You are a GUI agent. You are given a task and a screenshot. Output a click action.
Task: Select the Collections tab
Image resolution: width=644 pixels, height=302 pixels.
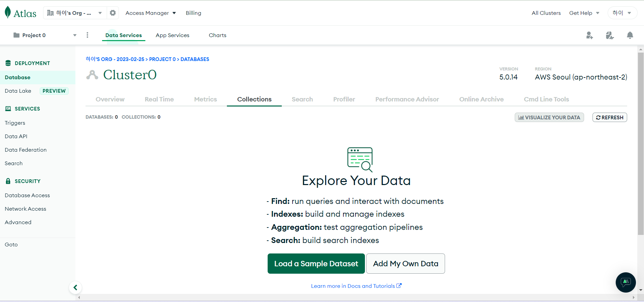coord(254,99)
